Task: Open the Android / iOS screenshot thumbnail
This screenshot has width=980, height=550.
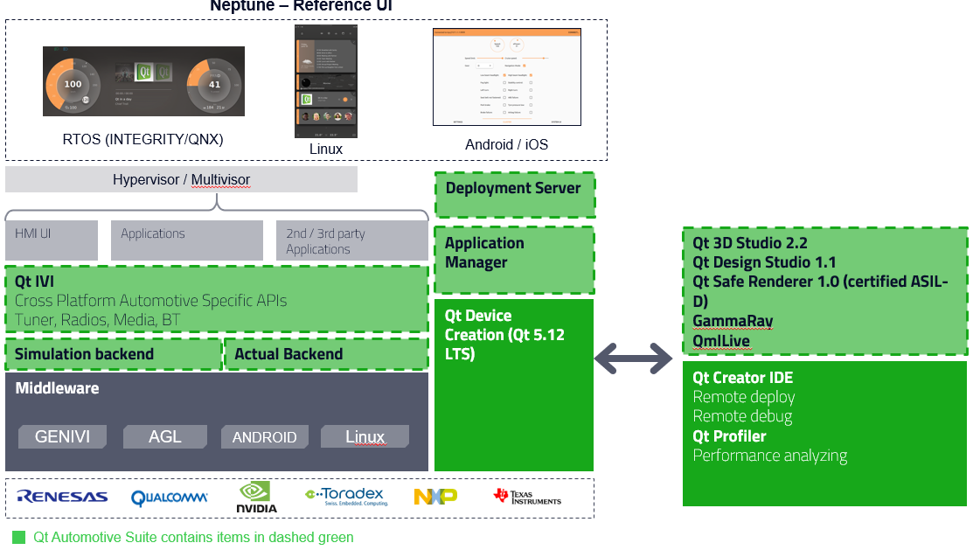Action: 506,77
